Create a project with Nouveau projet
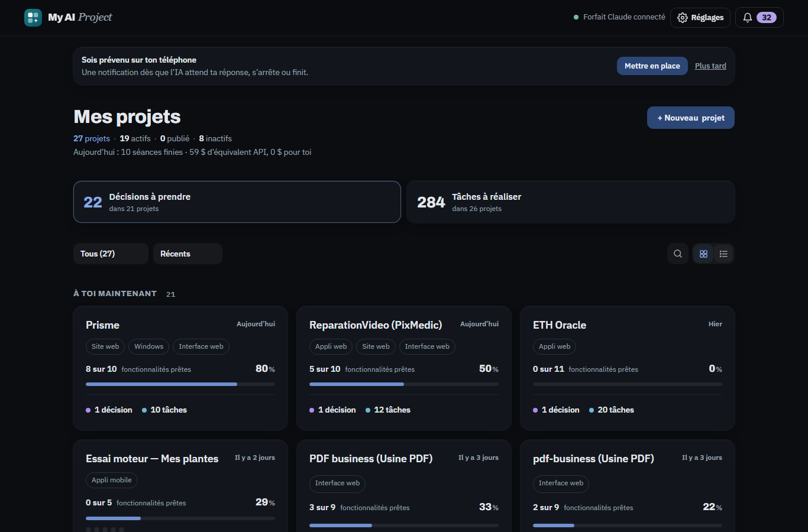808x532 pixels. [x=691, y=118]
